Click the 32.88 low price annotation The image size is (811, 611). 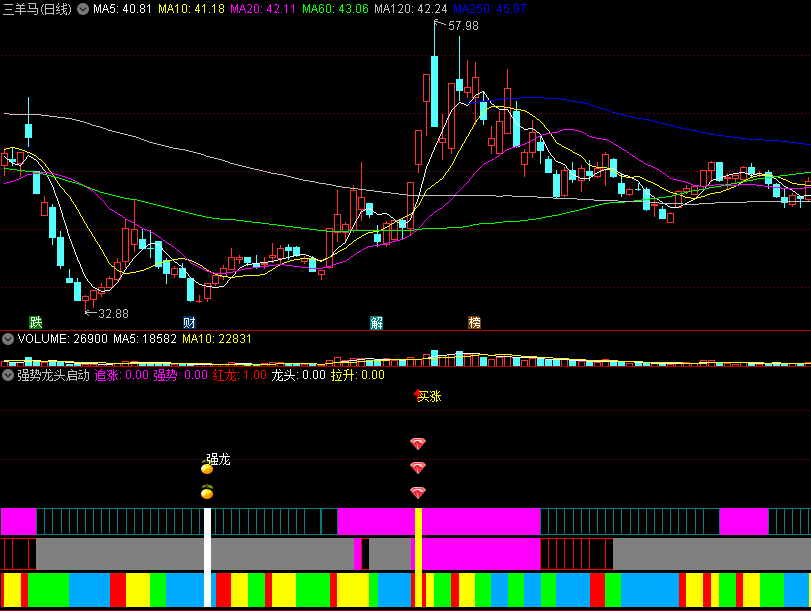pyautogui.click(x=113, y=314)
